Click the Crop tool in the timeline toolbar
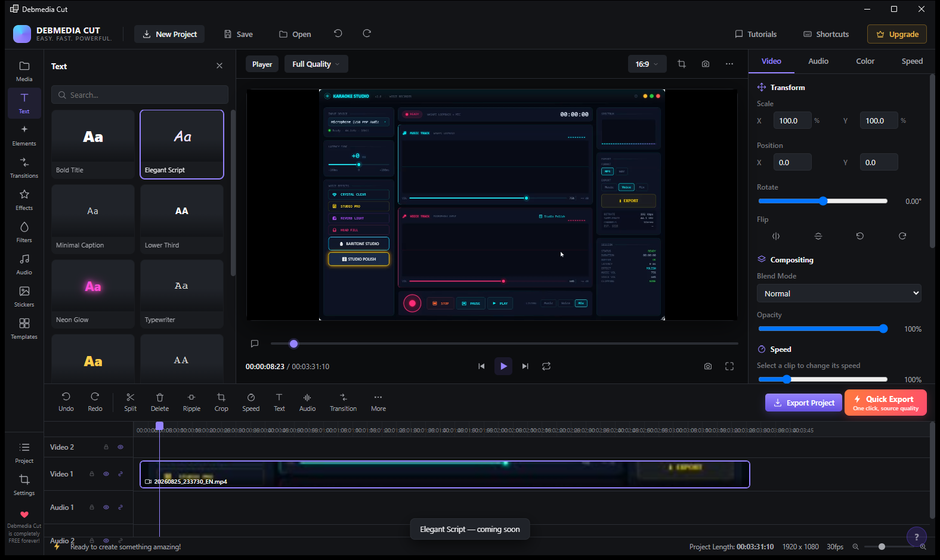Viewport: 940px width, 560px height. click(221, 402)
